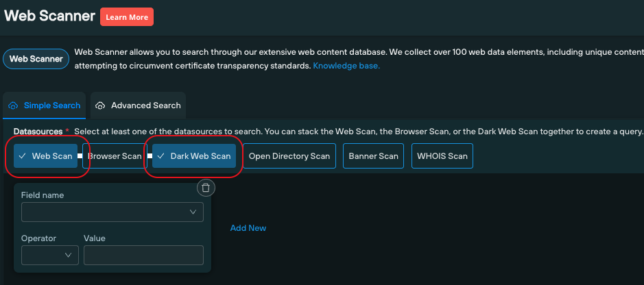Screen dimensions: 644x285
Task: Click connector square between Web Scan and Browser Scan
Action: coord(80,156)
